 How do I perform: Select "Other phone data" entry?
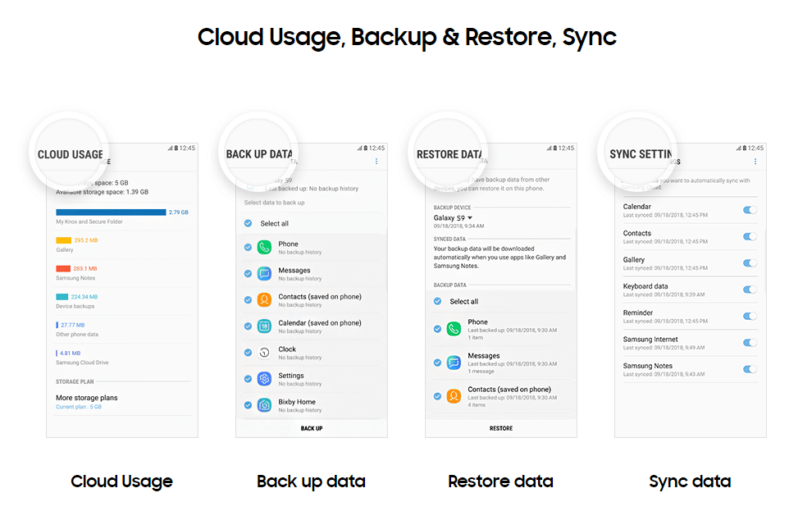[77, 335]
